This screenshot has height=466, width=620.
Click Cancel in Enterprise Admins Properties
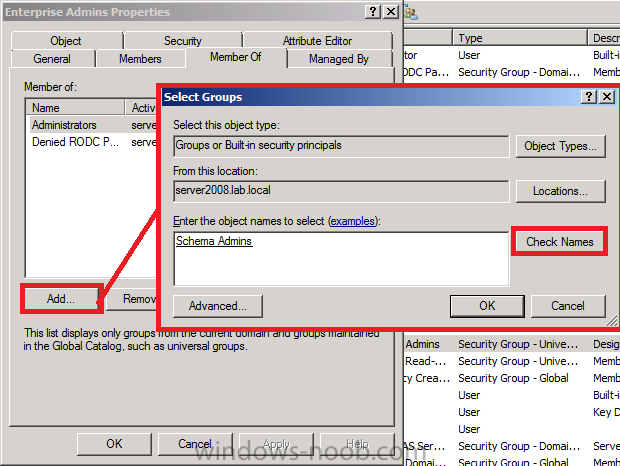tap(195, 443)
